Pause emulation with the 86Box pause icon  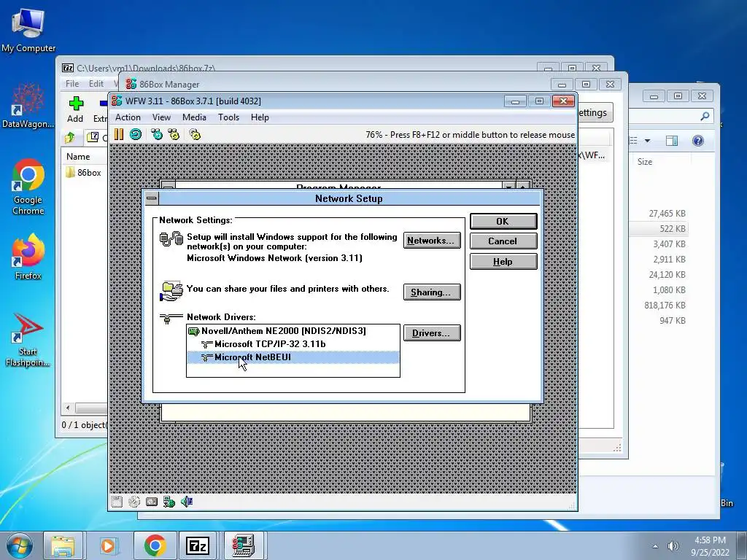tap(119, 134)
